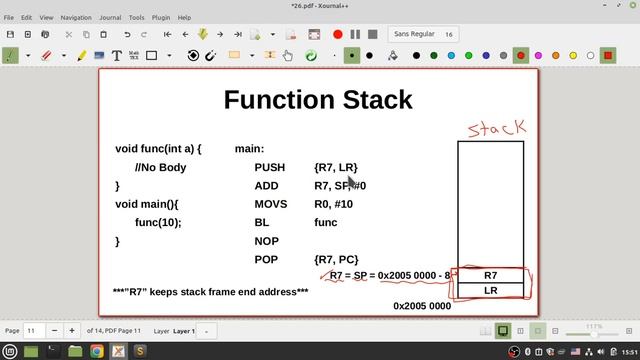Go to the first page
This screenshot has width=640, height=360.
(x=167, y=35)
